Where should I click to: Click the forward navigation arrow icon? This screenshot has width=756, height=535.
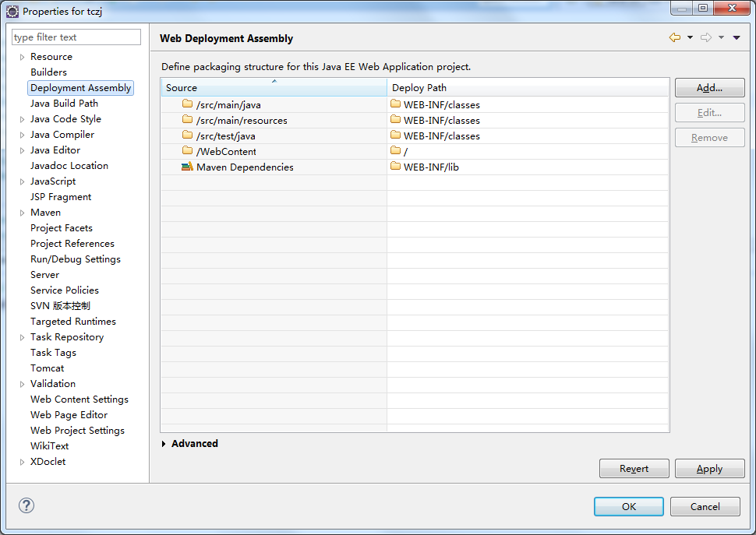(x=706, y=37)
